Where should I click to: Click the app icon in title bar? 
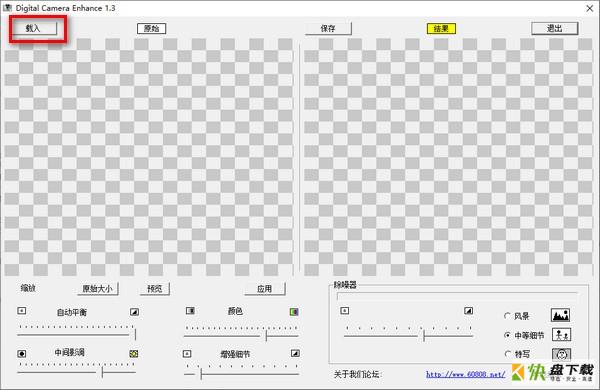[7, 8]
